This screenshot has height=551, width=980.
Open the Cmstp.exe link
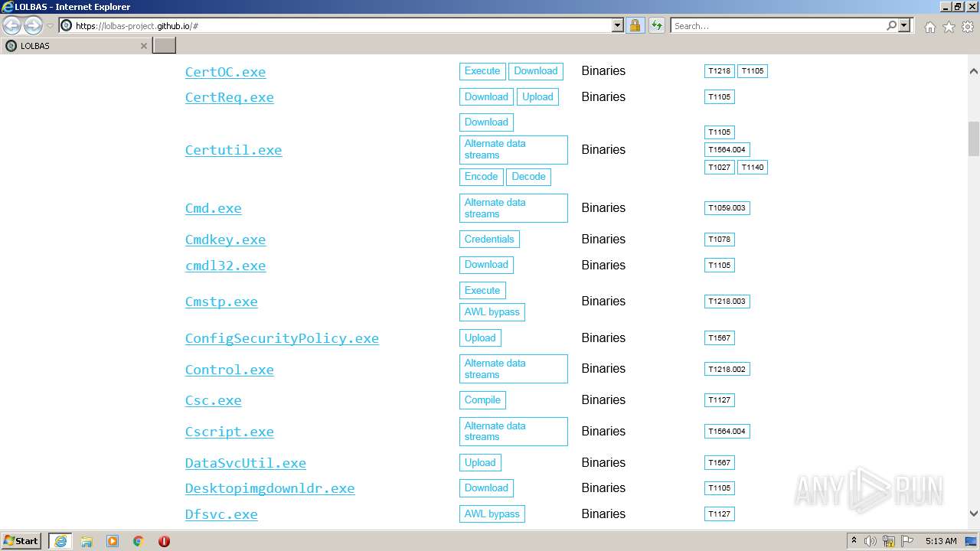click(x=221, y=302)
